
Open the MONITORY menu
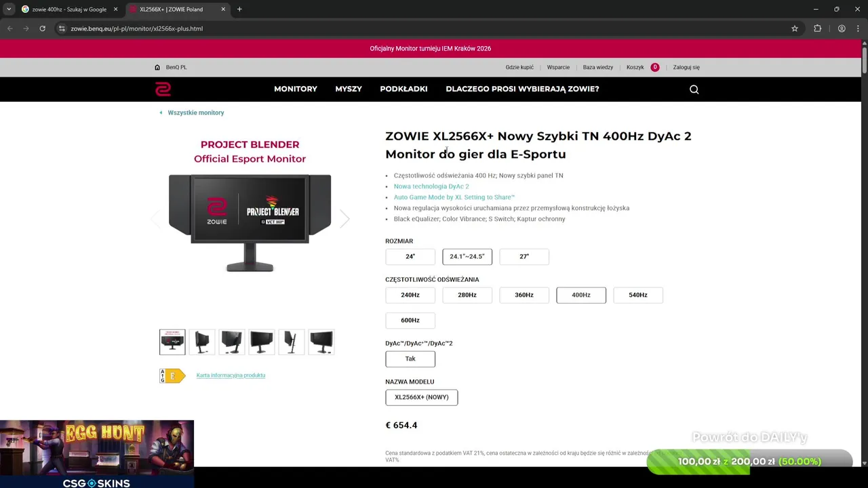coord(296,89)
